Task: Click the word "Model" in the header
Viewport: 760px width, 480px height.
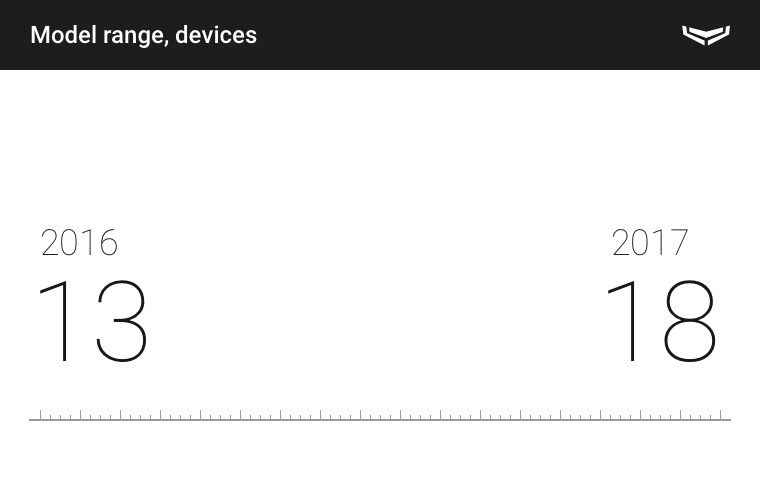Action: 63,35
